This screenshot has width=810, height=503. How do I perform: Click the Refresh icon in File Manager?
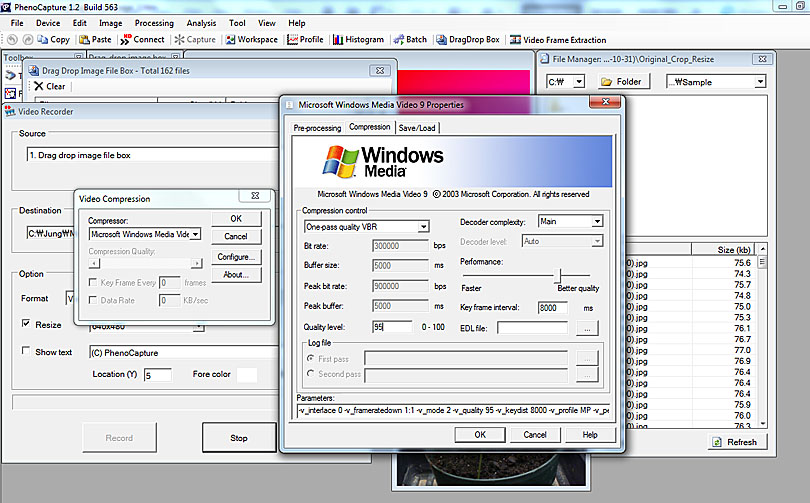coord(718,441)
